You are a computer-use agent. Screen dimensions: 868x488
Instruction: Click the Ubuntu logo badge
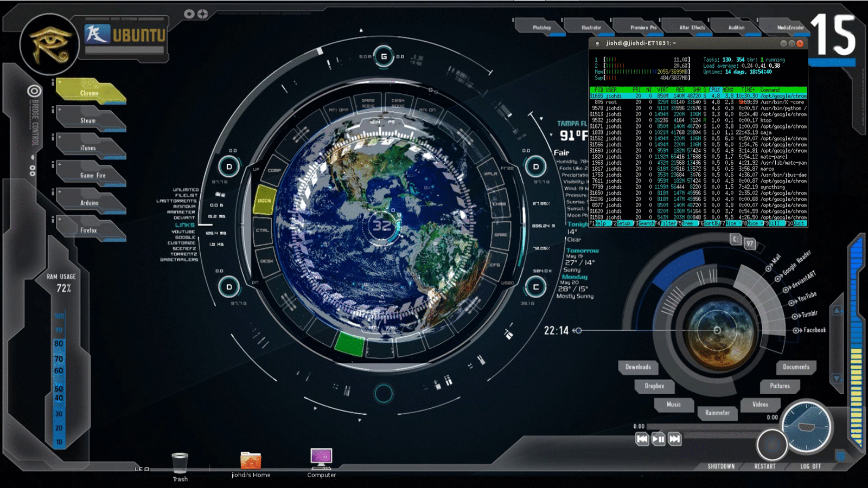tap(125, 35)
